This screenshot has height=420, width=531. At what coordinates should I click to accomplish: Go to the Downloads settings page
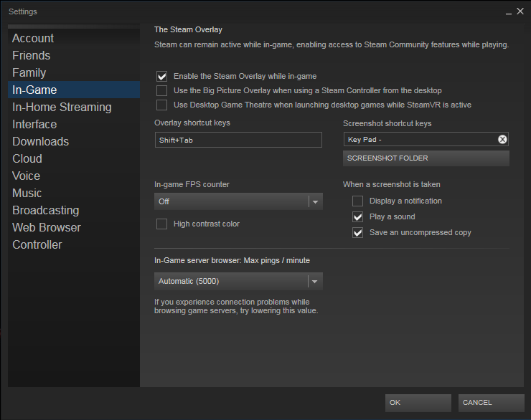pyautogui.click(x=40, y=142)
